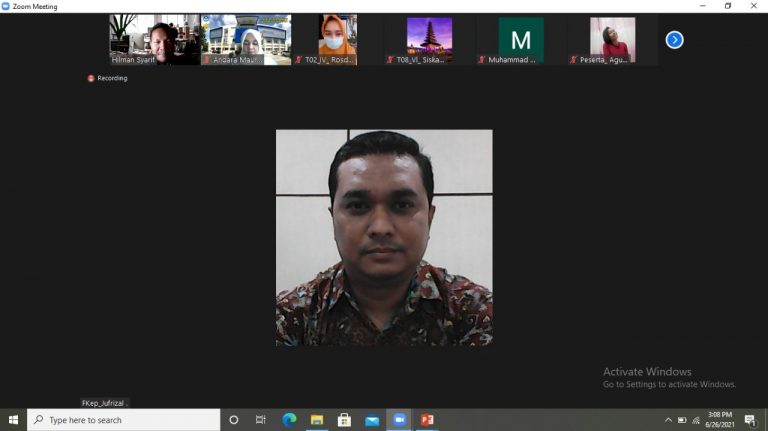Open the Mail app in taskbar
The width and height of the screenshot is (768, 431).
[372, 420]
